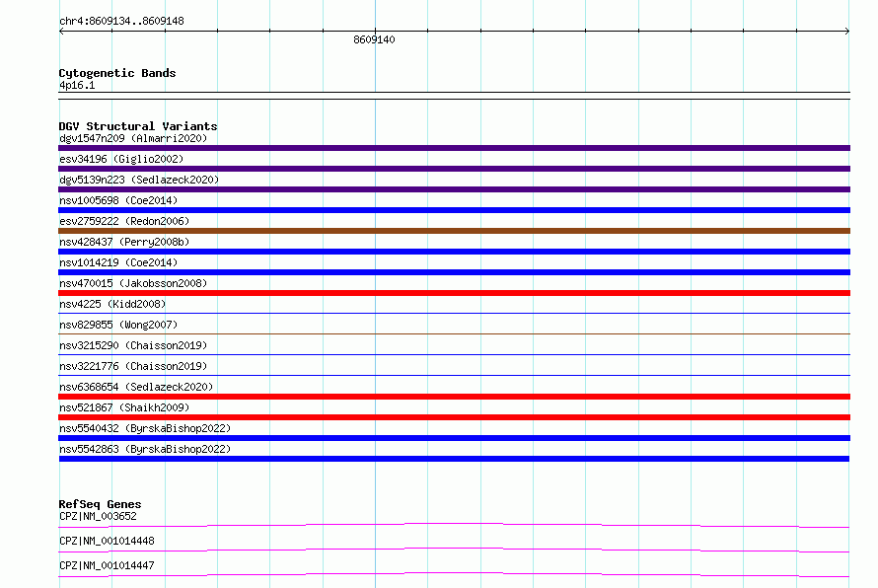Image resolution: width=878 pixels, height=588 pixels.
Task: Open the CPZ|NM_001014447 transcript label
Action: [107, 565]
